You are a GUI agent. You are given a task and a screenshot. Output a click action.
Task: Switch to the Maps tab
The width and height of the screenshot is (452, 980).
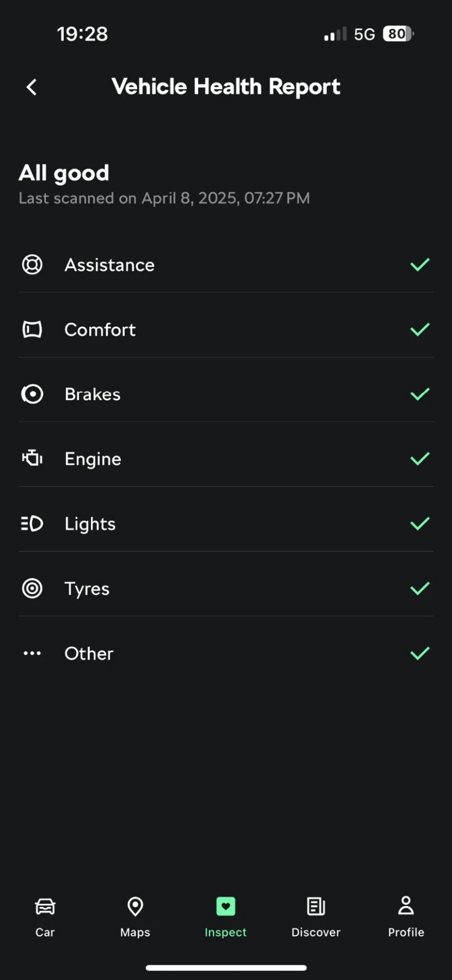135,916
